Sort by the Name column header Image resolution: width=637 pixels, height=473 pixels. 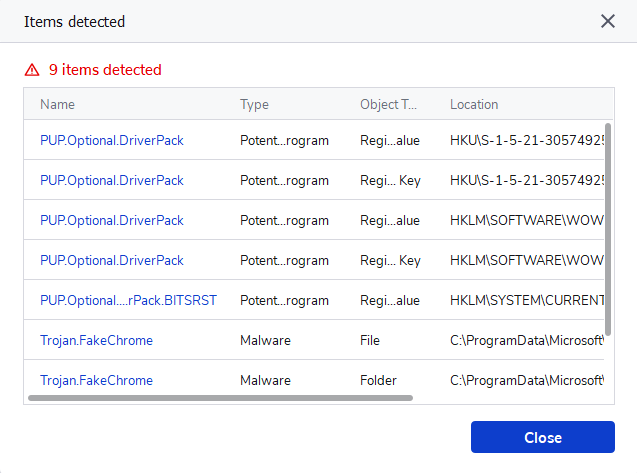point(57,104)
